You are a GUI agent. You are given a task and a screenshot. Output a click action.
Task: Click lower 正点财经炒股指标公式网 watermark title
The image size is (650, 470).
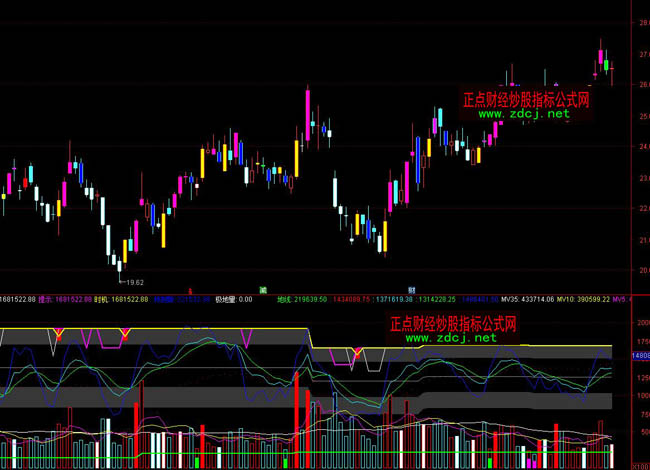pyautogui.click(x=452, y=324)
